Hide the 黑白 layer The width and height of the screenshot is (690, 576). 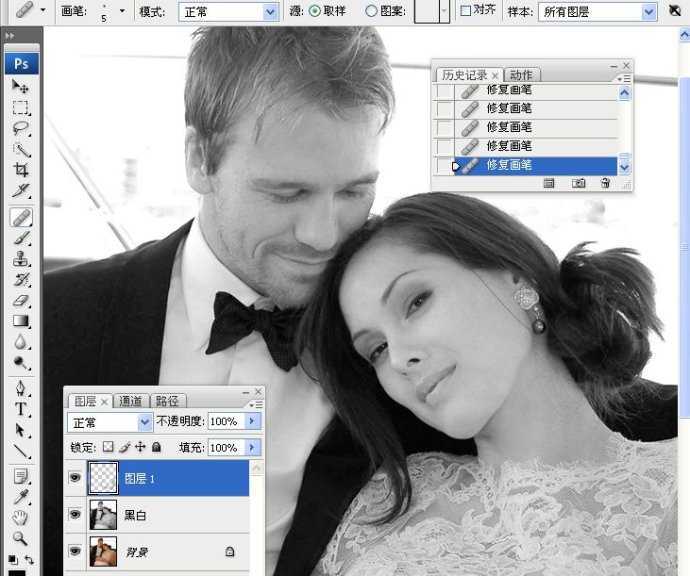click(x=75, y=514)
